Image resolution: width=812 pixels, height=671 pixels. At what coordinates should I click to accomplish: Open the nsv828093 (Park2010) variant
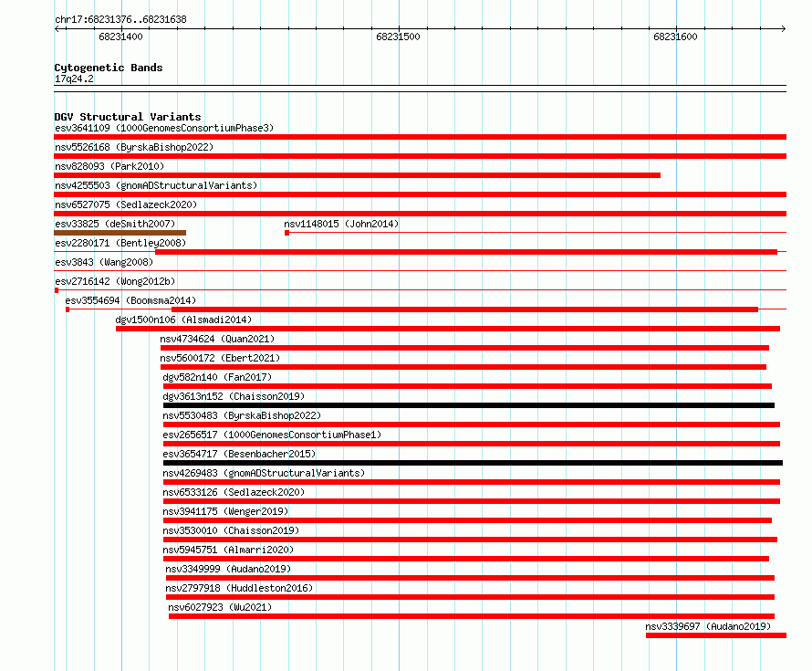point(109,166)
